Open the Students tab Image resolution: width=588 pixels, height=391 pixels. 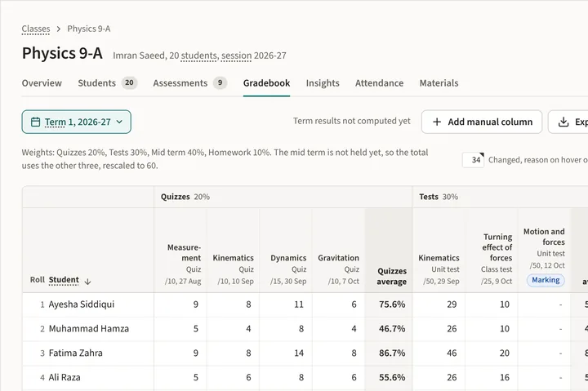pos(108,83)
